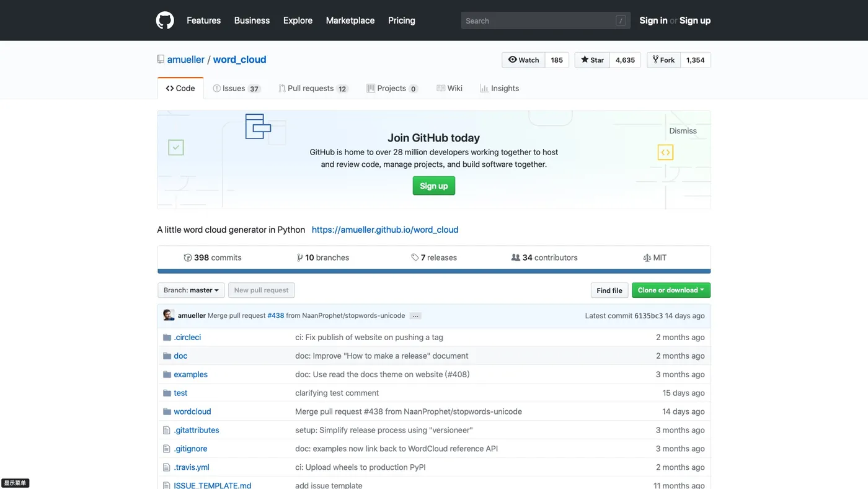The width and height of the screenshot is (868, 489).
Task: Click the GitHub octocat logo
Action: pyautogui.click(x=165, y=20)
